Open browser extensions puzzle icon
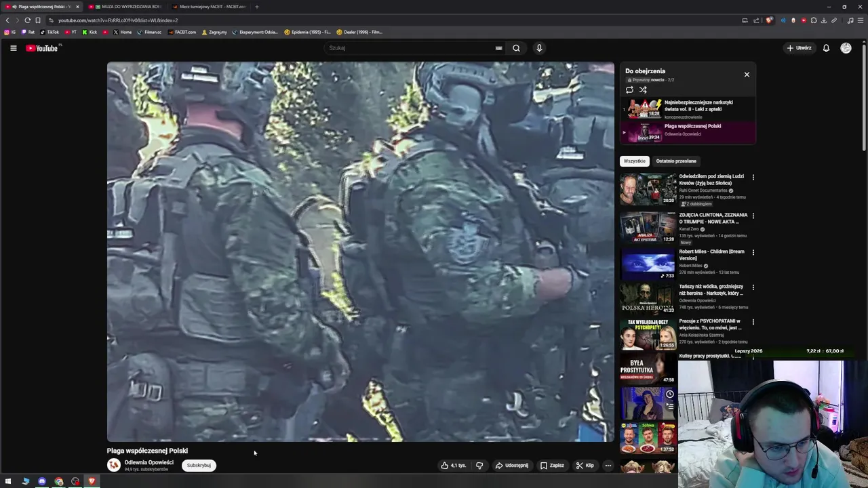 814,20
